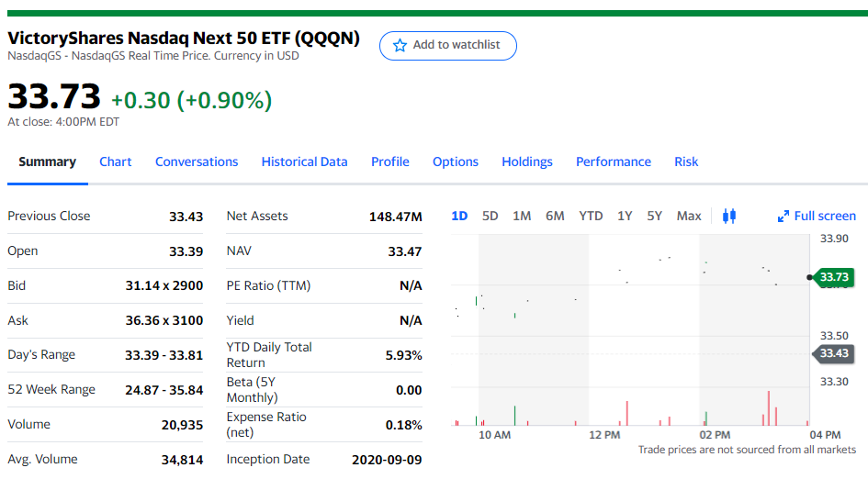Click the Expense Ratio (net) value 0.18%
Image resolution: width=868 pixels, height=479 pixels.
tap(403, 425)
